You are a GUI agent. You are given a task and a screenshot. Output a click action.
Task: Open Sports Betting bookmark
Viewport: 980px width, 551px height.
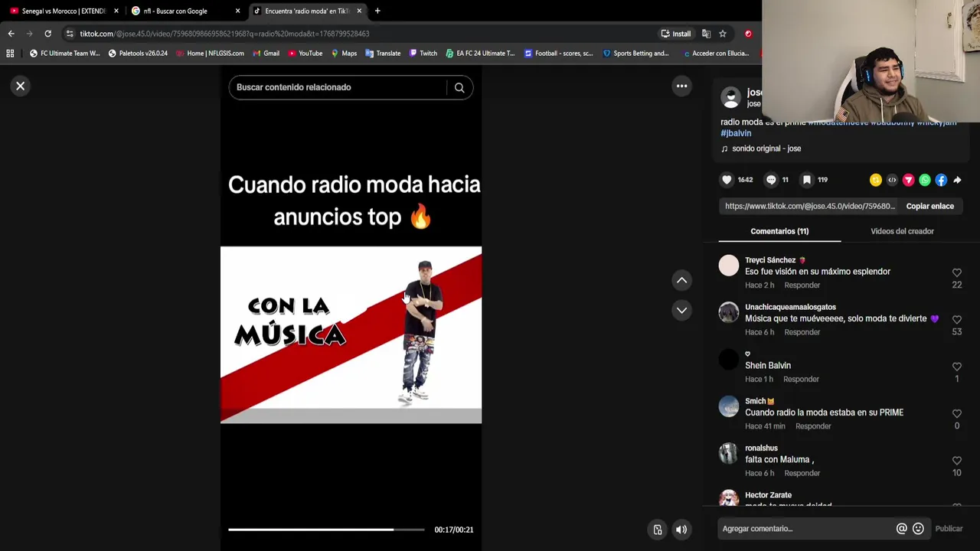[636, 54]
